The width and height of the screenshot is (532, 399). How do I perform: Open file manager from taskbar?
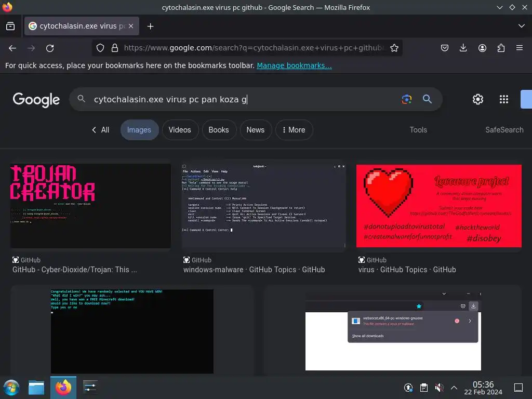(x=36, y=388)
